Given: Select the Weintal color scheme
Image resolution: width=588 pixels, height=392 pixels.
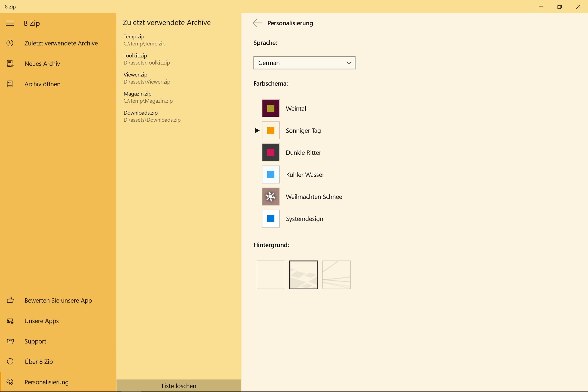Looking at the screenshot, I should (271, 108).
